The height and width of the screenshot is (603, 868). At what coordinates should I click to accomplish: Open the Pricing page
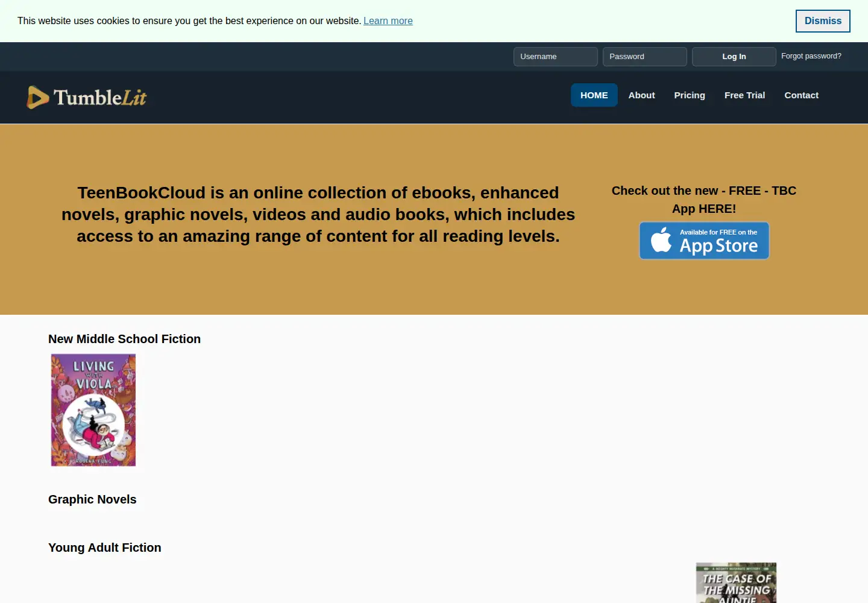[x=690, y=95]
